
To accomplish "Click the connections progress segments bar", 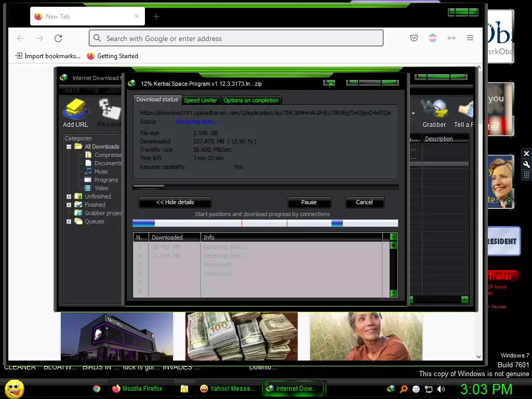I will point(265,223).
